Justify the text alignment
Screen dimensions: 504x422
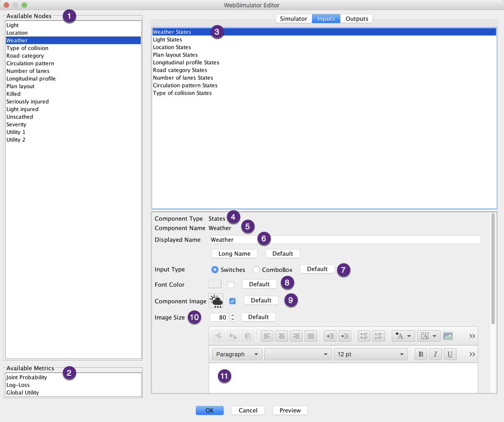click(x=311, y=336)
